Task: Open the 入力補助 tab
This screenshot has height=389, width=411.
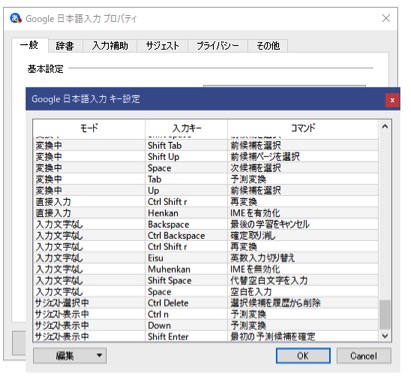Action: (110, 46)
